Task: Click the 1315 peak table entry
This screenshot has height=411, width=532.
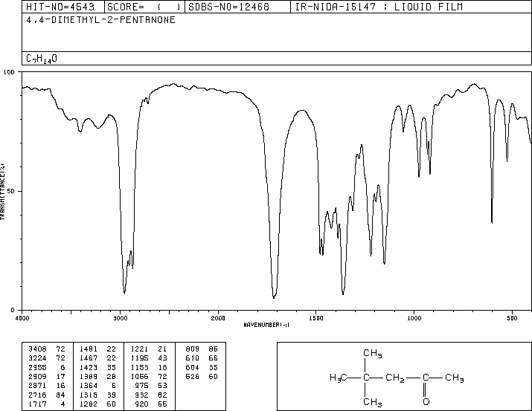Action: (x=89, y=395)
